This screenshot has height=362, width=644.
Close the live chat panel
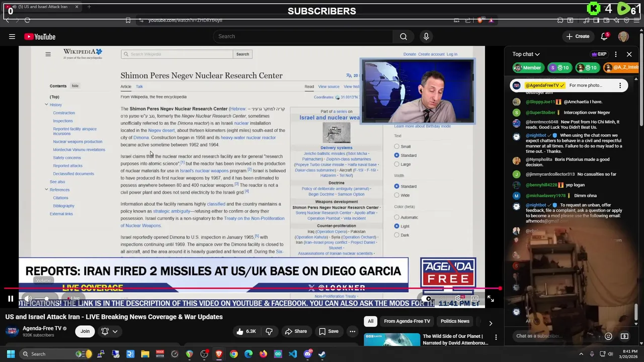629,54
